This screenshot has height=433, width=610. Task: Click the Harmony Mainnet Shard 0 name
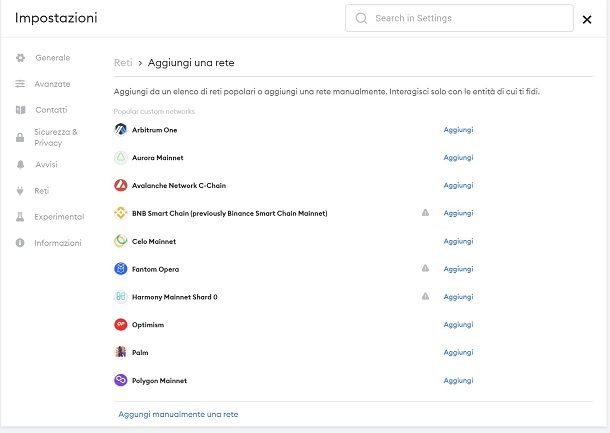(x=175, y=297)
